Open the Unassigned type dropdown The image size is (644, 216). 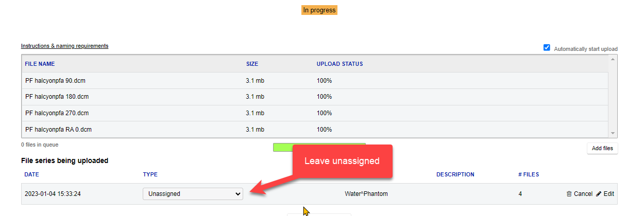pos(193,194)
